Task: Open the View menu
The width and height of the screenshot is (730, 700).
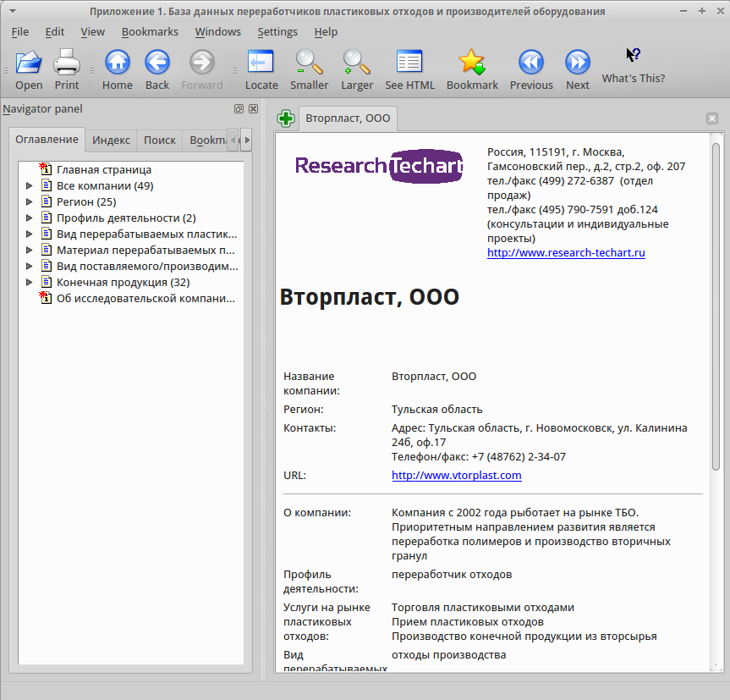Action: 93,31
